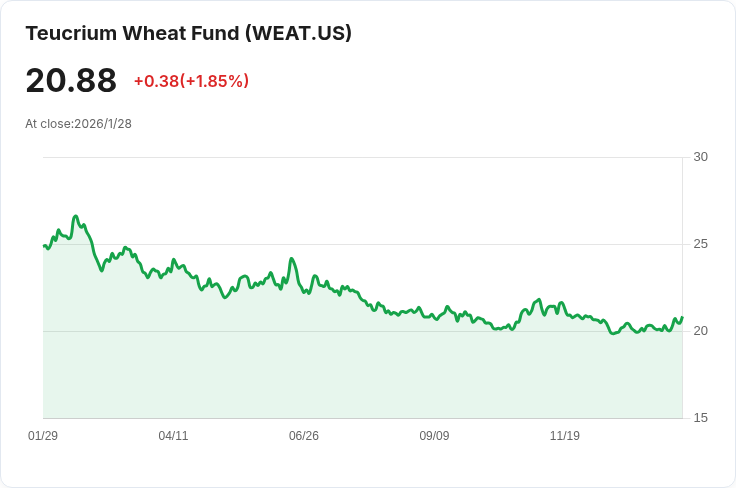
Task: Click the rightmost end of the price line
Action: (x=681, y=318)
